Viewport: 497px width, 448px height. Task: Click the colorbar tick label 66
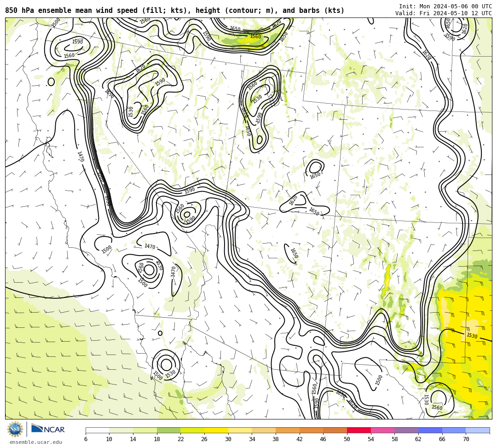coord(442,439)
